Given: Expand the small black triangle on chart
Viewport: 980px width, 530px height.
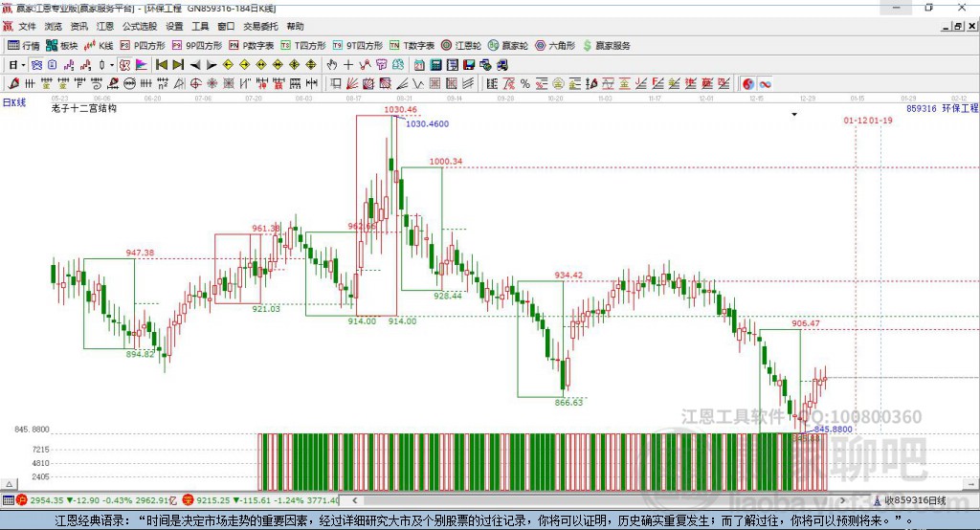Looking at the screenshot, I should pyautogui.click(x=794, y=115).
